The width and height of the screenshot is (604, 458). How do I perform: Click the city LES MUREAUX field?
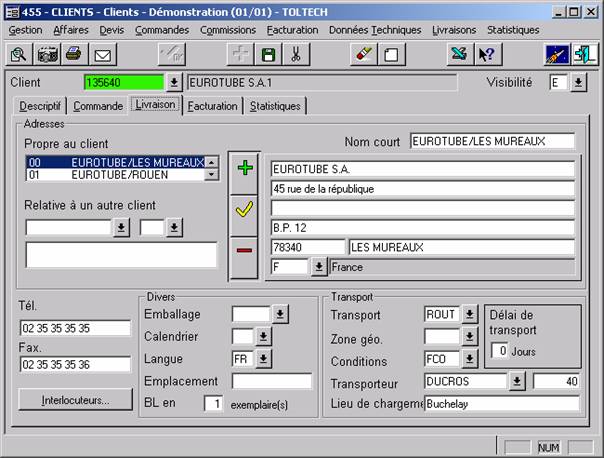click(x=461, y=247)
